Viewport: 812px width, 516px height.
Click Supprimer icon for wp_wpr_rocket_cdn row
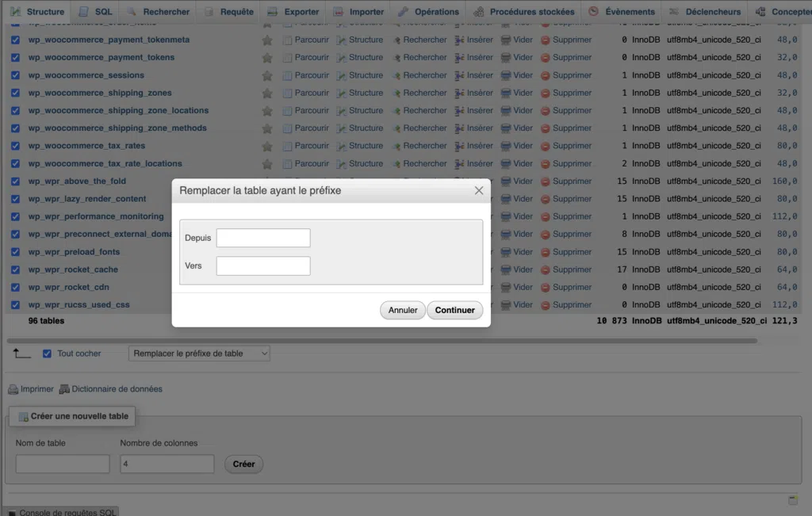(x=546, y=287)
